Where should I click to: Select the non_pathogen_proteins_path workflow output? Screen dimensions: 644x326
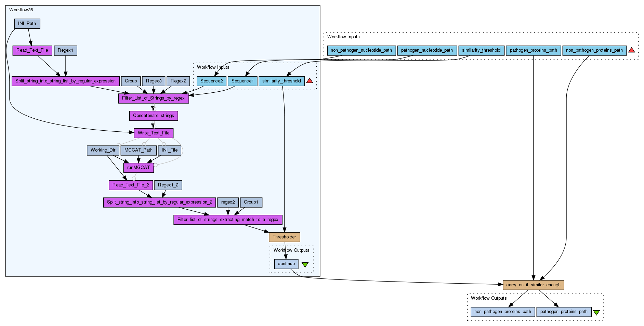click(502, 312)
